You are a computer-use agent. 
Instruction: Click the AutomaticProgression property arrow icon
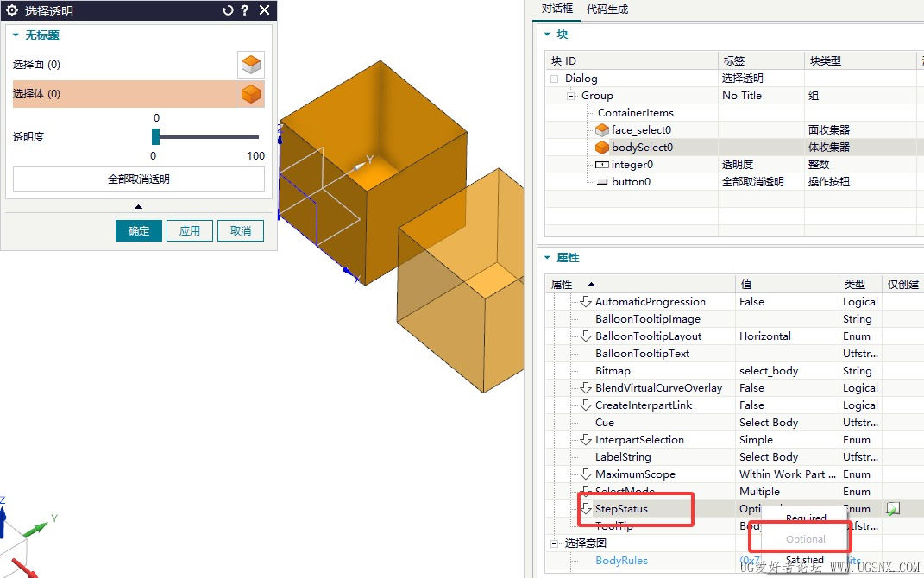[585, 301]
